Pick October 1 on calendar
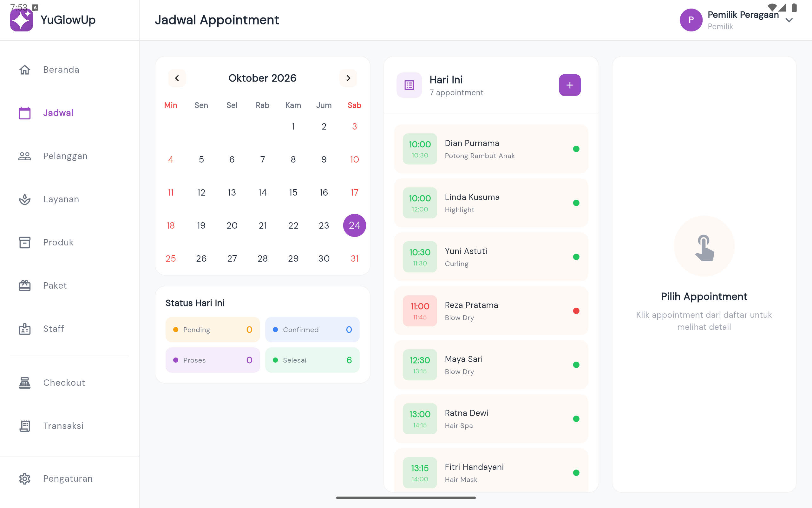Image resolution: width=812 pixels, height=508 pixels. [293, 126]
